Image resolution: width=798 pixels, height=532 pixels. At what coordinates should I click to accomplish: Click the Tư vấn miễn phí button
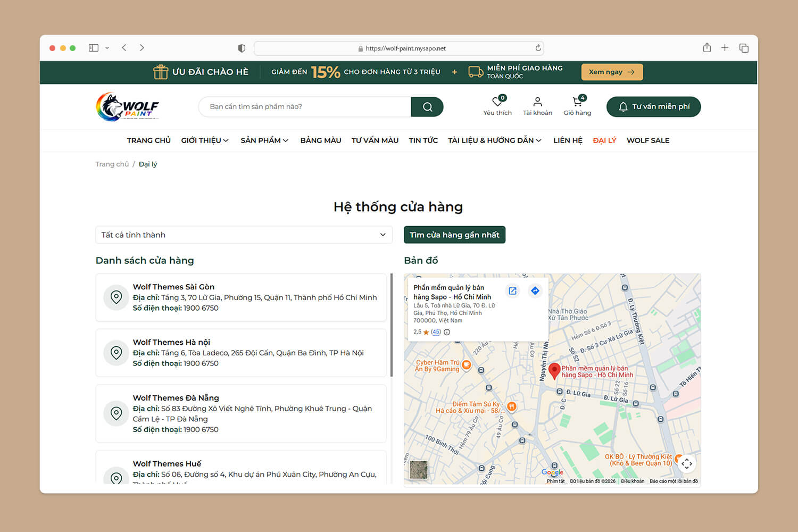click(653, 106)
